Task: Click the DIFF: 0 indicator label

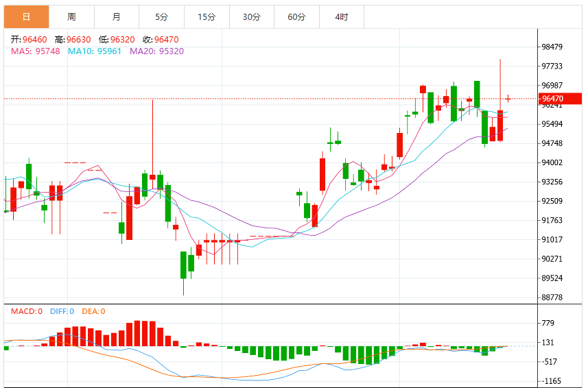Action: pos(62,311)
